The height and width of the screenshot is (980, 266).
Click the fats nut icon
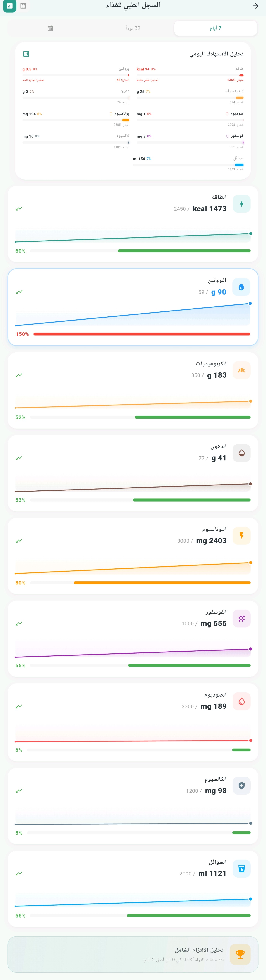point(242,453)
